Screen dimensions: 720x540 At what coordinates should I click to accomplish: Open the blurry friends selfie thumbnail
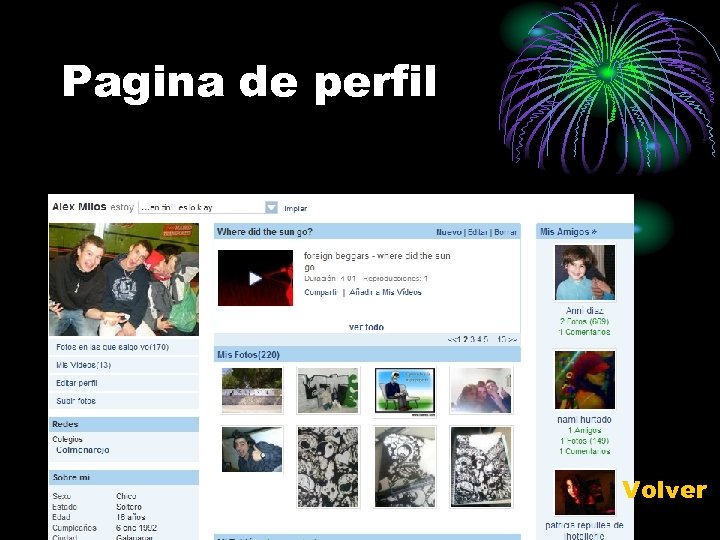(481, 390)
